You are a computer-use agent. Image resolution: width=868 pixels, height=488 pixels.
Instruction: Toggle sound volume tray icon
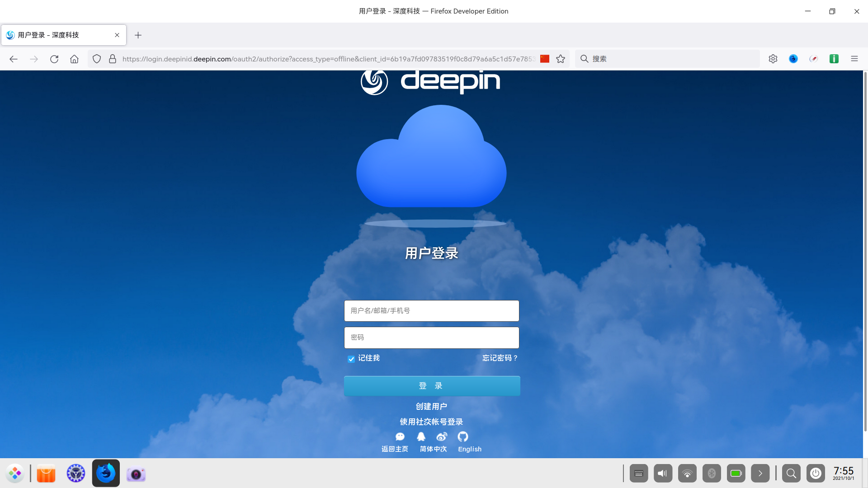(x=663, y=473)
